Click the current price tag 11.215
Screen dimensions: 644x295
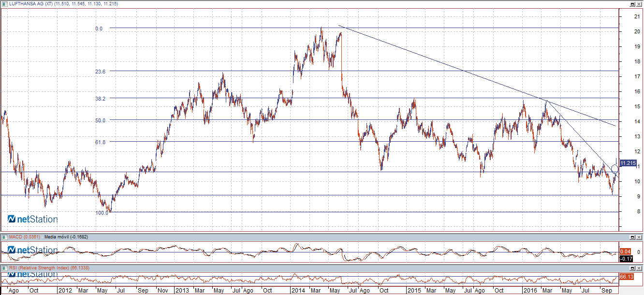[628, 163]
